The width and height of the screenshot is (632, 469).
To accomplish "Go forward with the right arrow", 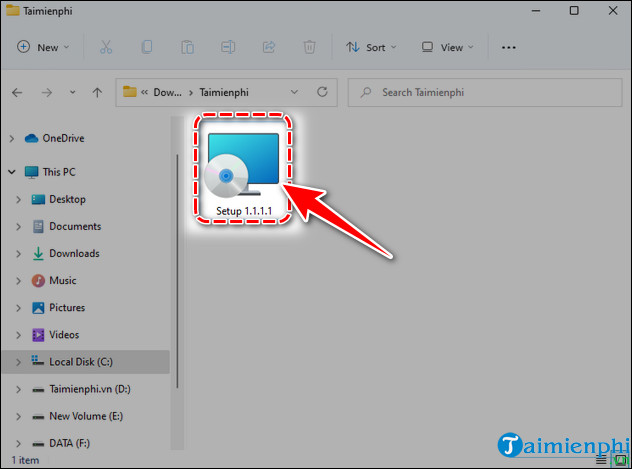I will click(47, 93).
